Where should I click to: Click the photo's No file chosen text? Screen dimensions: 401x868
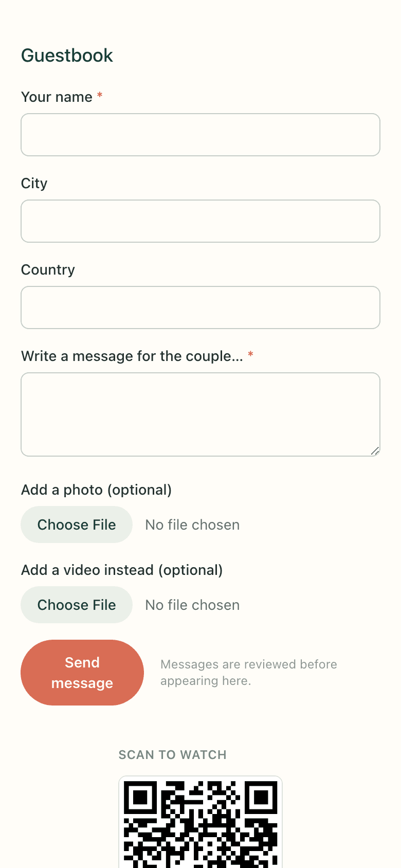pos(192,525)
